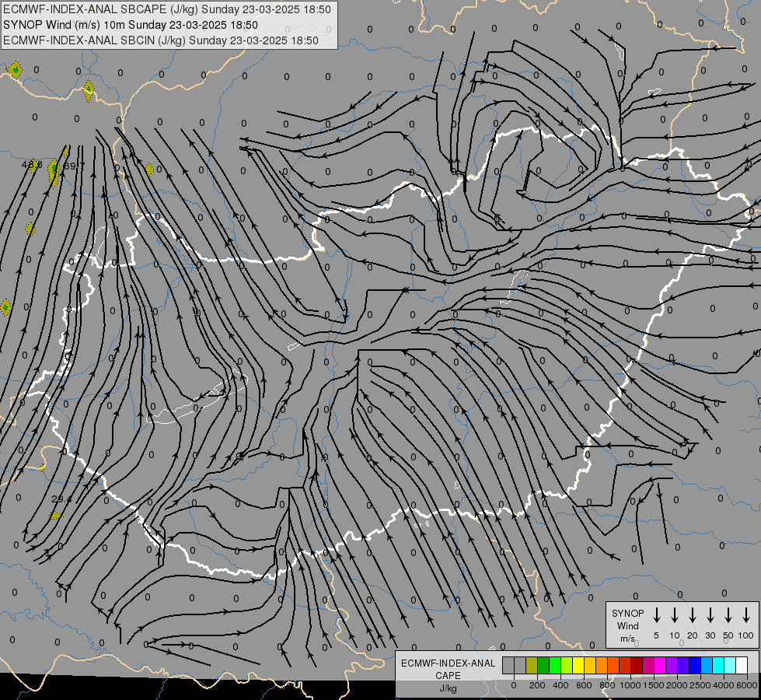Click the 1500 tick label in CAPE legend
The width and height of the screenshot is (761, 700).
(653, 685)
